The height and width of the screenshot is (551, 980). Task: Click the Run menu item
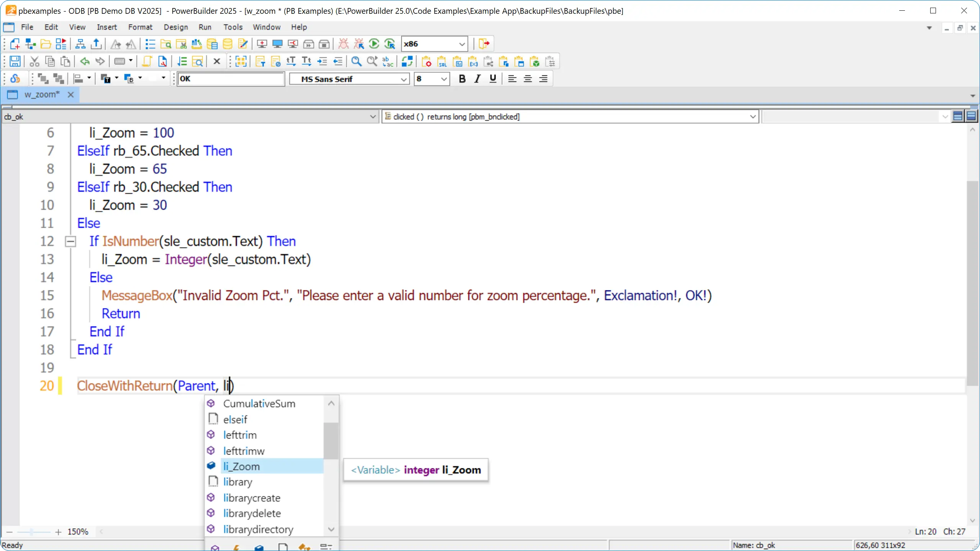click(x=205, y=27)
